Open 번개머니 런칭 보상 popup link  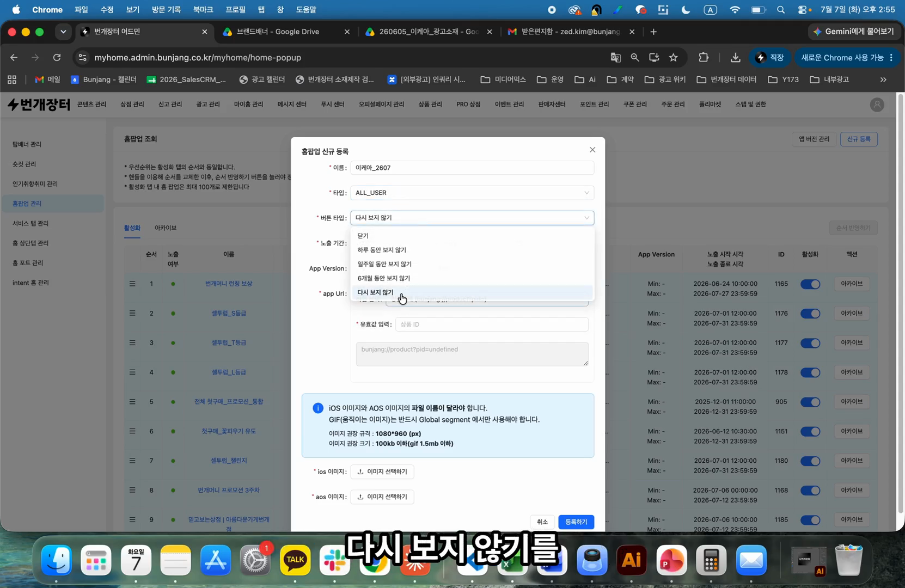pos(229,284)
